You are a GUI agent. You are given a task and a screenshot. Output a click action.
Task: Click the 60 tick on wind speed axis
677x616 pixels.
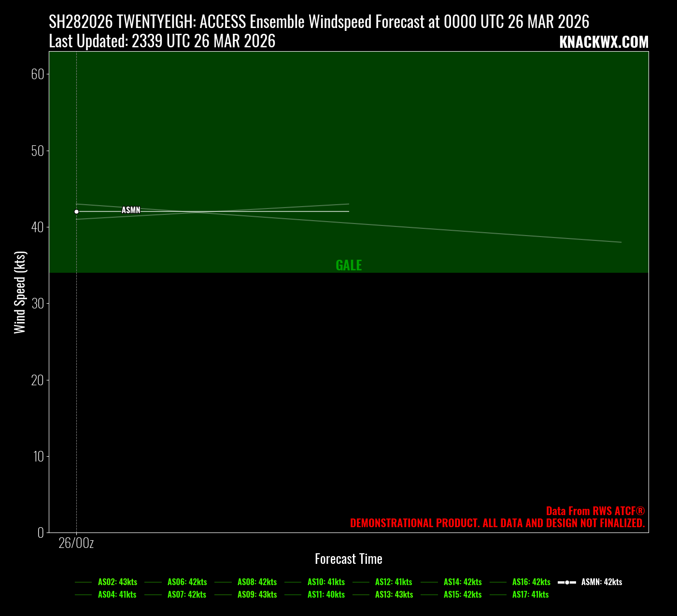(38, 74)
